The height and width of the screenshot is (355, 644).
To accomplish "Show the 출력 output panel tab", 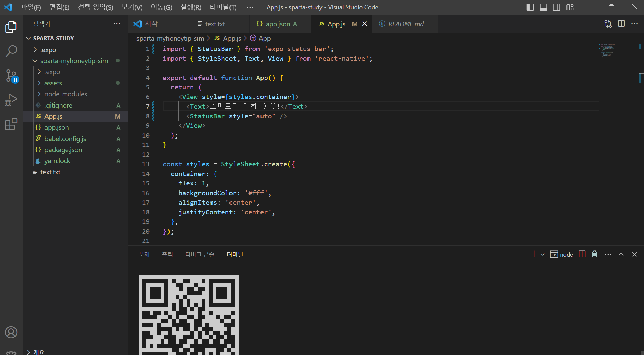I will click(x=167, y=255).
